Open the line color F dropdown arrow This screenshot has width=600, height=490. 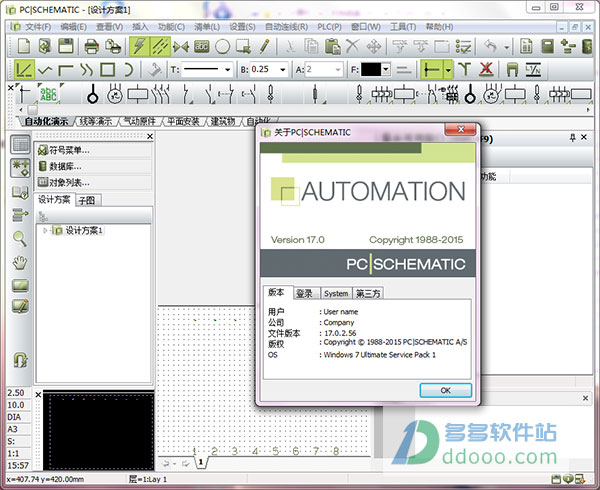click(x=386, y=70)
